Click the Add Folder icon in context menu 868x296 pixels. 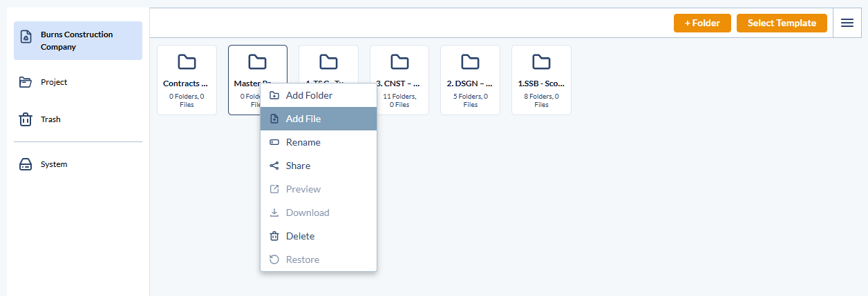[x=274, y=95]
